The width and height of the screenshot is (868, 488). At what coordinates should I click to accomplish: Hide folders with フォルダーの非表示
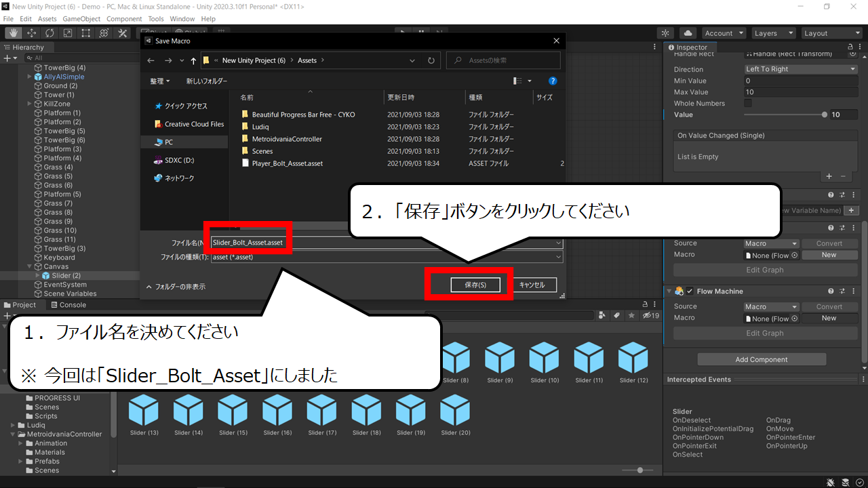(176, 287)
